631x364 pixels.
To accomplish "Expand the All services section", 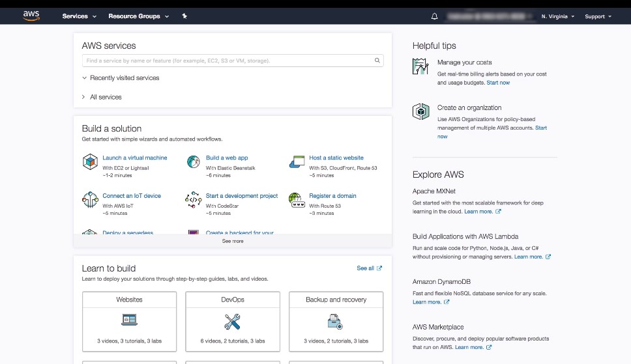I will coord(102,97).
